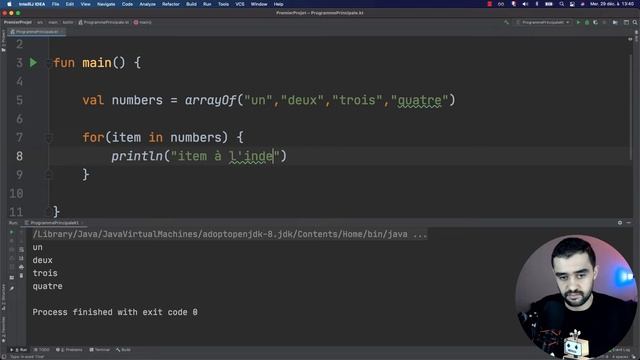Open the Edit menu

click(x=70, y=4)
